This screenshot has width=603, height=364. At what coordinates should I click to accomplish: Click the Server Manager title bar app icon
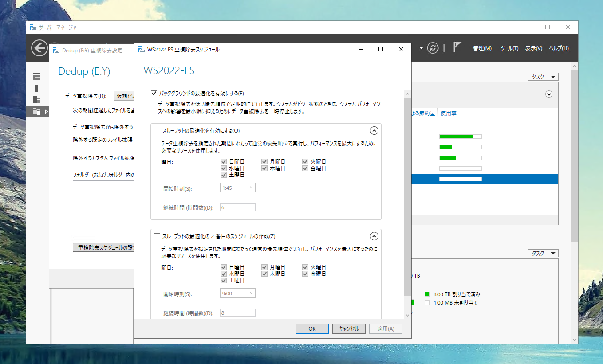[33, 27]
